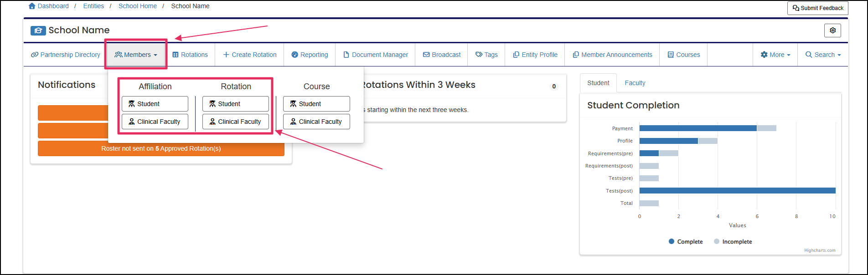Image resolution: width=868 pixels, height=275 pixels.
Task: Click the Payment complete bar
Action: [698, 128]
